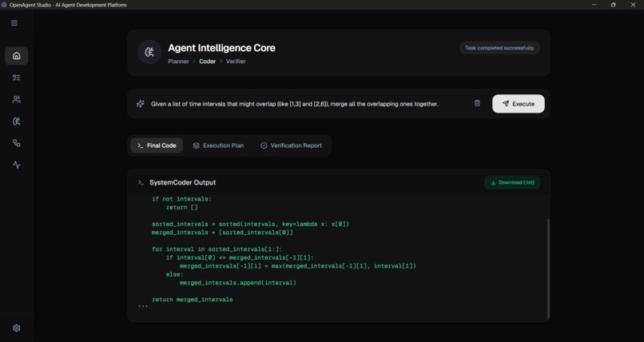Select the Coder breadcrumb step

(208, 62)
